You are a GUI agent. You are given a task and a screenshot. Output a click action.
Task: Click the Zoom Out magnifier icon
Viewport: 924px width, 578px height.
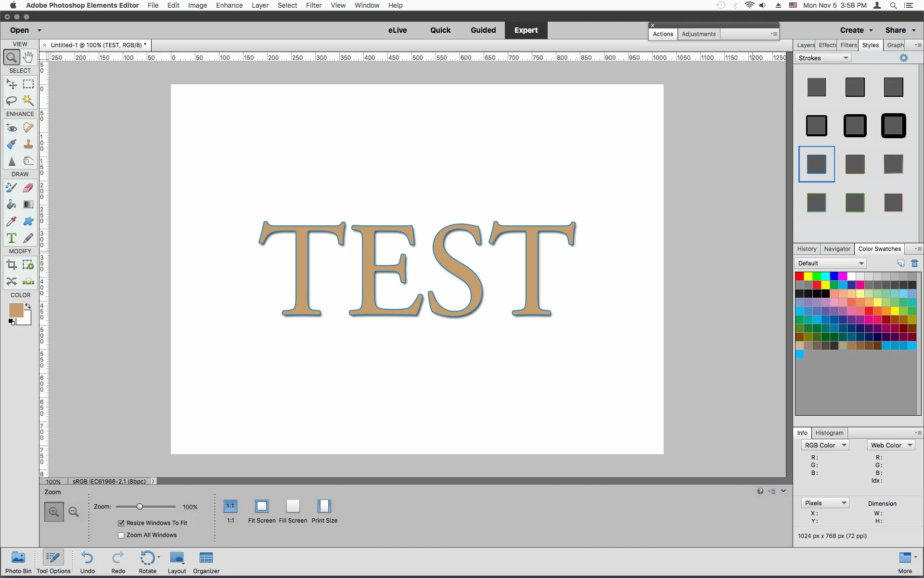coord(74,512)
